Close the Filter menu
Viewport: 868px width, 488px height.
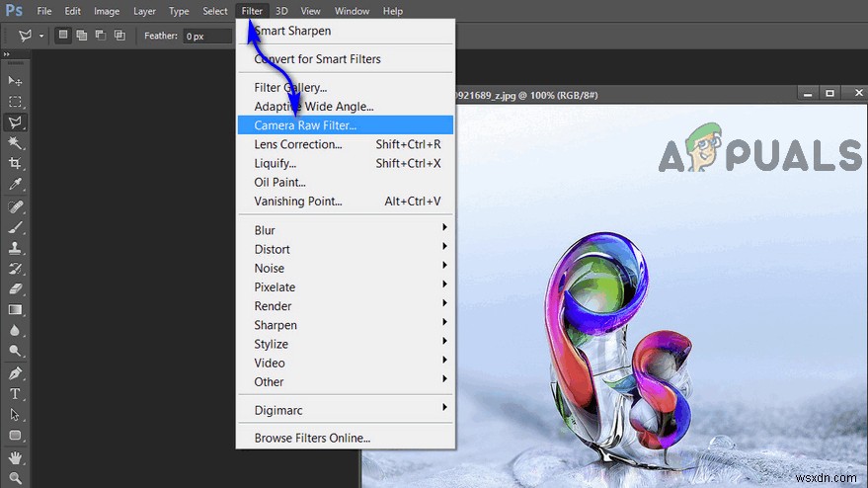pos(252,11)
